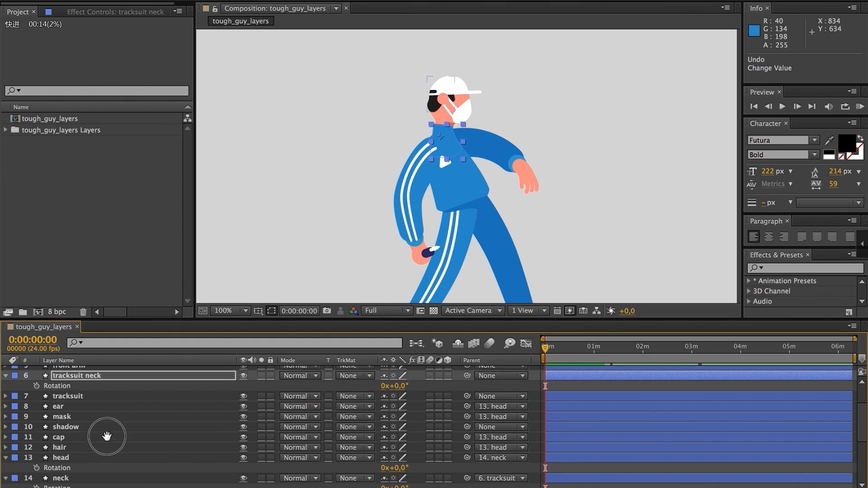Open grid and guide options icon
The height and width of the screenshot is (488, 868).
click(x=258, y=311)
